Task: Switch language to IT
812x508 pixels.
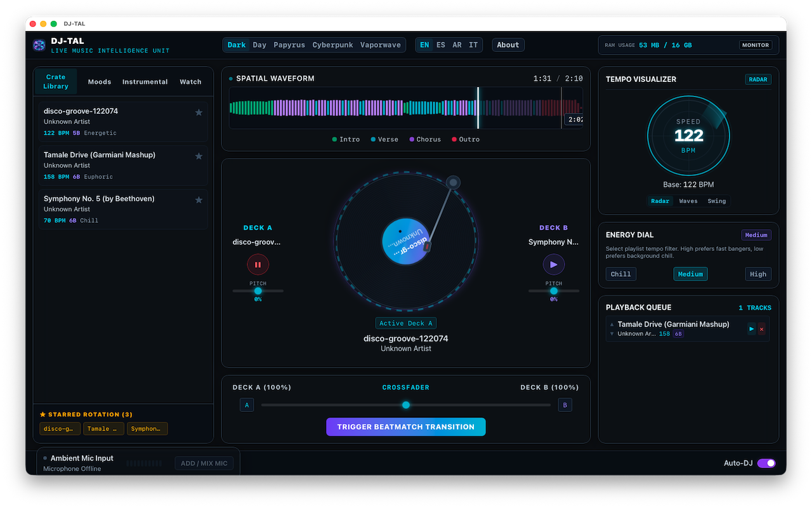Action: [473, 45]
